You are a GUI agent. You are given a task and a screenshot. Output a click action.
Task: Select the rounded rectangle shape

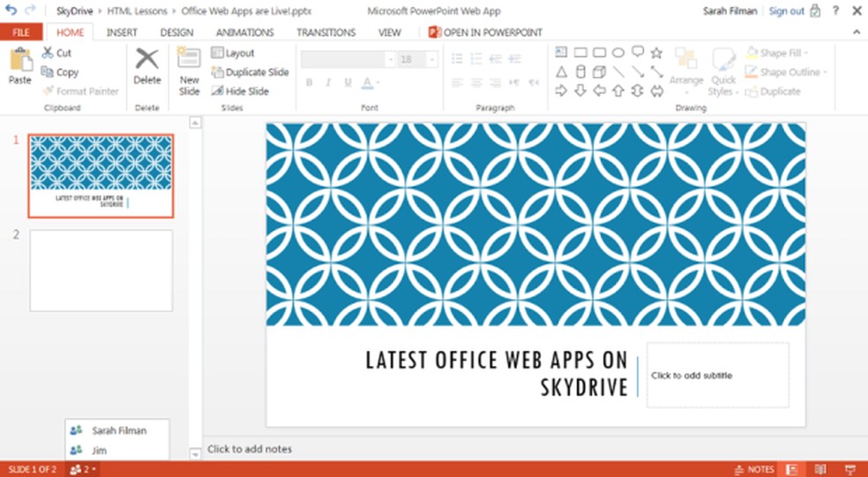[600, 53]
